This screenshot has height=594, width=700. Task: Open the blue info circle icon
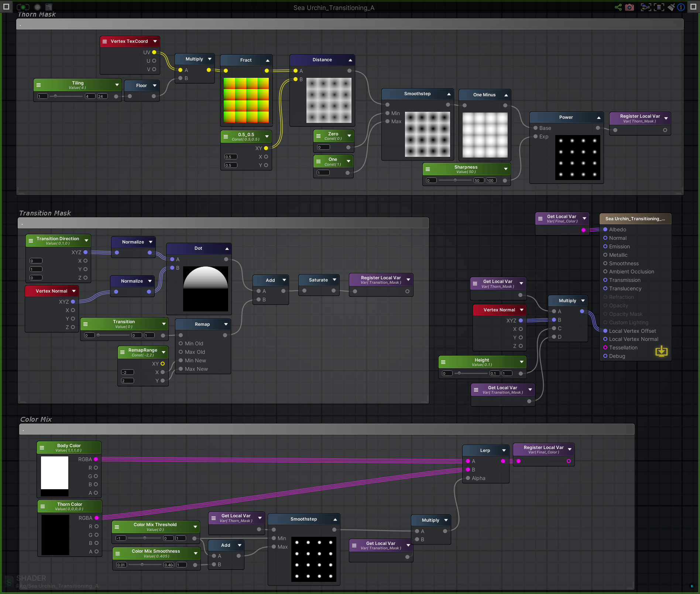[681, 7]
